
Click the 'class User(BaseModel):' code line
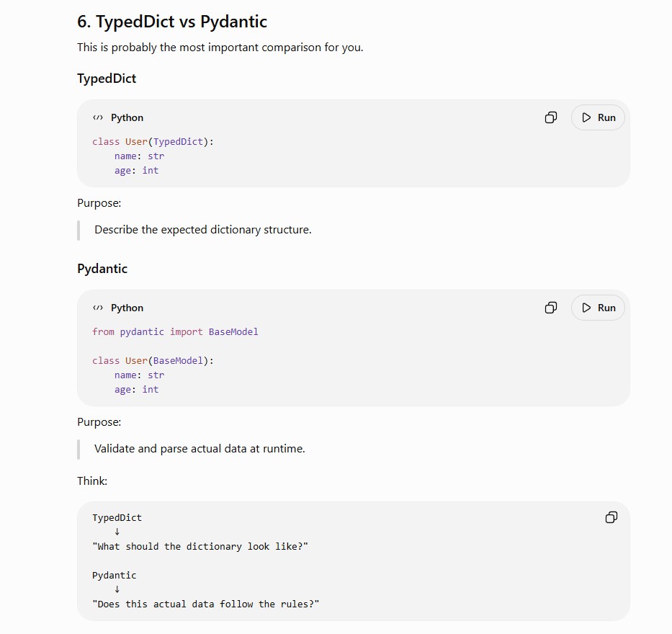(153, 360)
